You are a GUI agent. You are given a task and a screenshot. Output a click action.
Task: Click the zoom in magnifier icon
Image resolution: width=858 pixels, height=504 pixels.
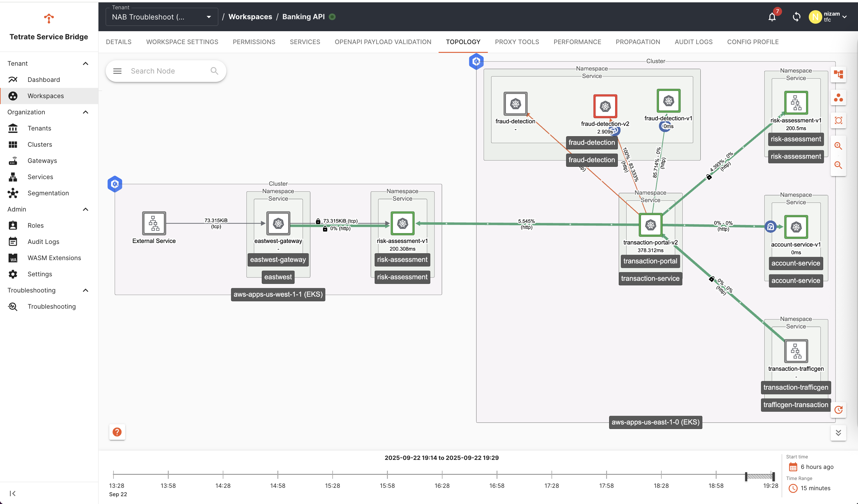(x=838, y=146)
